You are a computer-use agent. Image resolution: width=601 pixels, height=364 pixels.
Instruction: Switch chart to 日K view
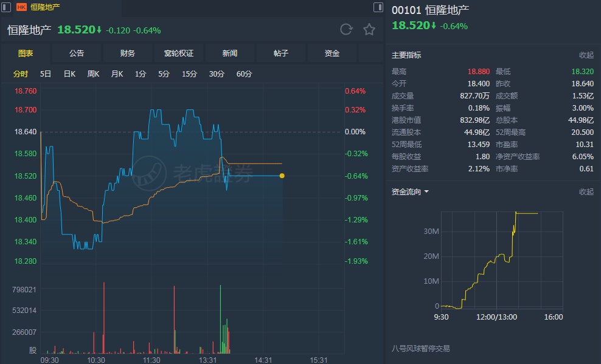coord(69,74)
